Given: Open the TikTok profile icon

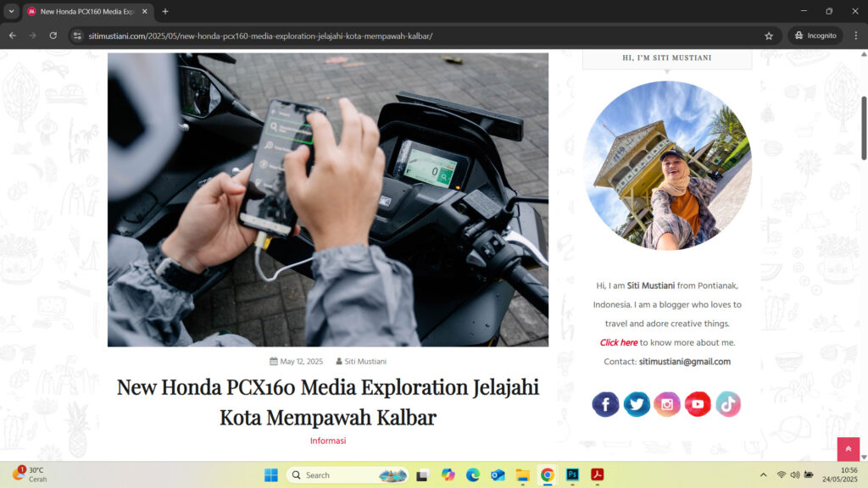Looking at the screenshot, I should tap(728, 404).
